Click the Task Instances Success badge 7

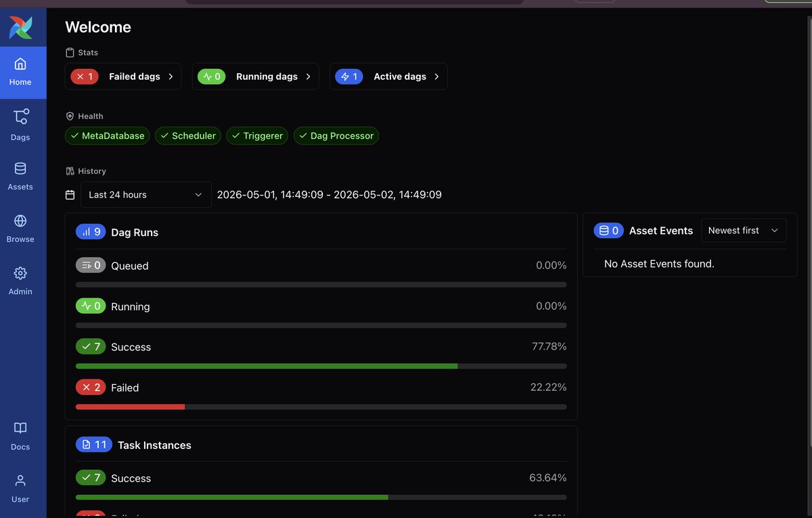click(x=91, y=478)
